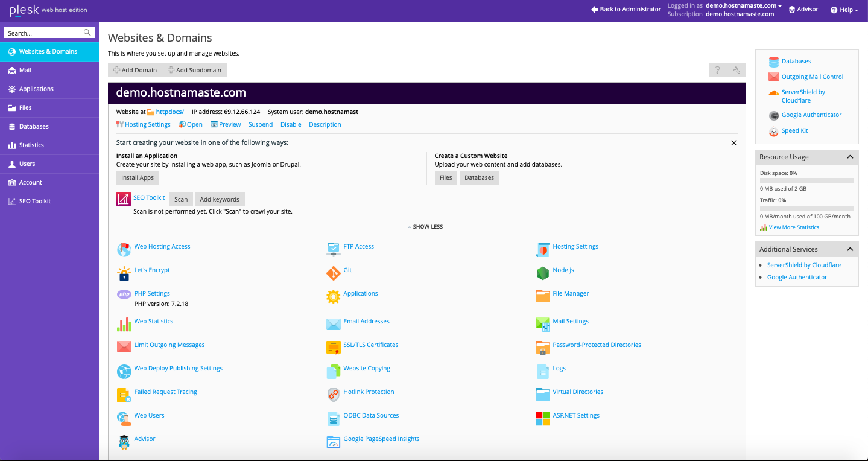Viewport: 868px width, 461px height.
Task: Click the PHP Settings icon
Action: [124, 294]
